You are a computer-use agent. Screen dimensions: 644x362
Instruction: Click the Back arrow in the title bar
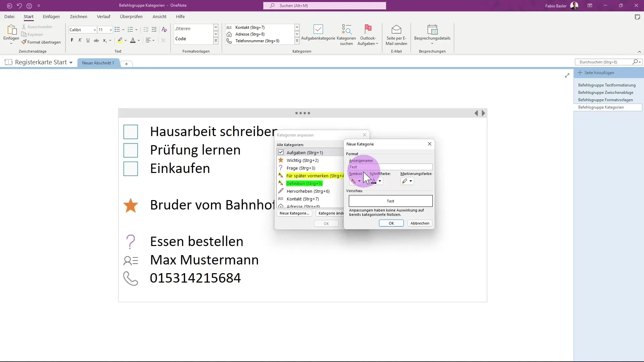click(x=9, y=6)
